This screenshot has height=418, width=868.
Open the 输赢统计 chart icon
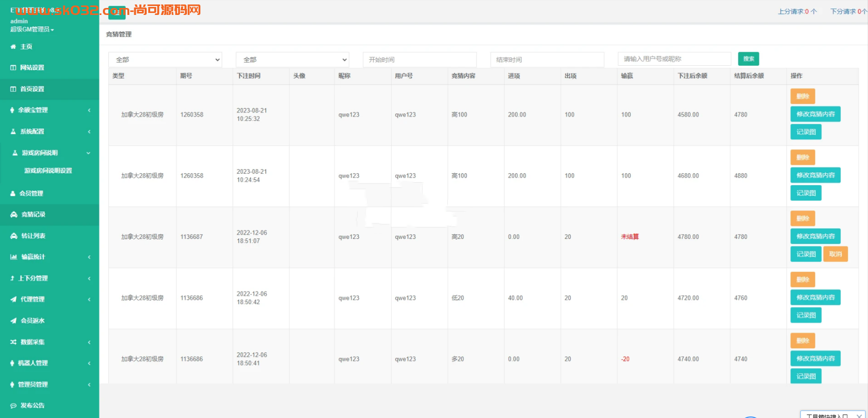tap(13, 257)
